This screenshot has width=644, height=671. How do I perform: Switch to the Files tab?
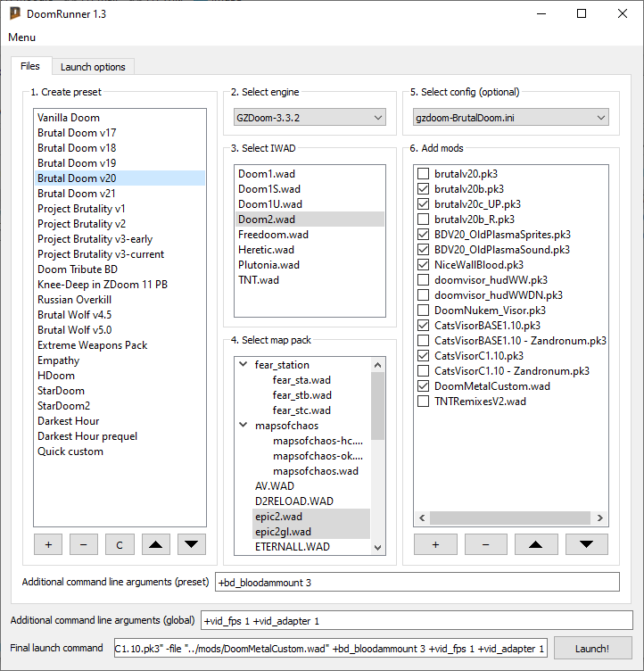click(30, 66)
